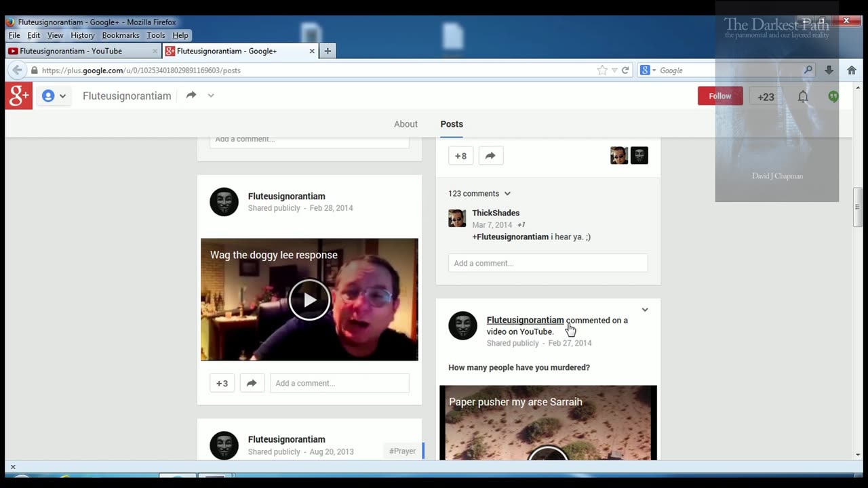Click the Firefox icon in title bar
The image size is (868, 488).
click(x=10, y=22)
